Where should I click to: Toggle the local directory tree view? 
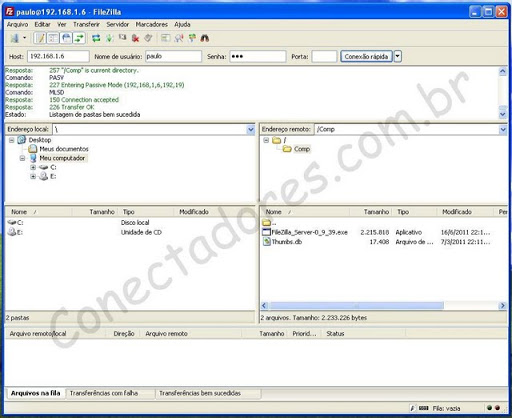(53, 38)
